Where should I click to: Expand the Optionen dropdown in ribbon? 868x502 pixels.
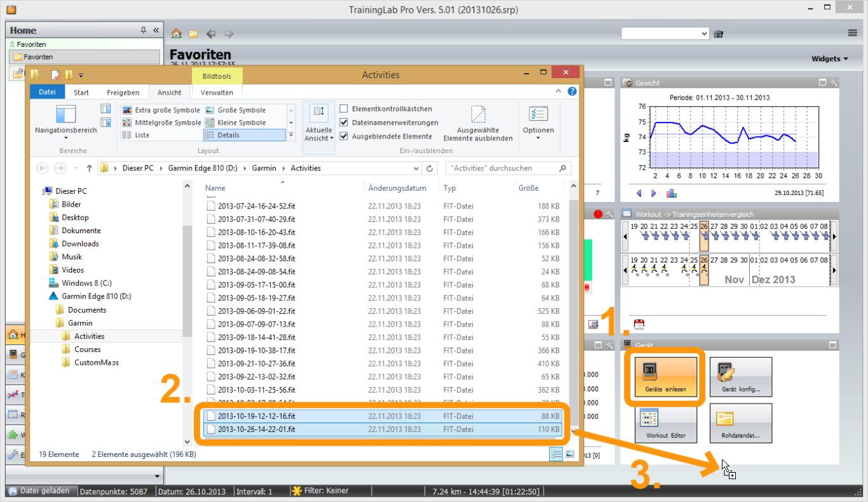(538, 123)
